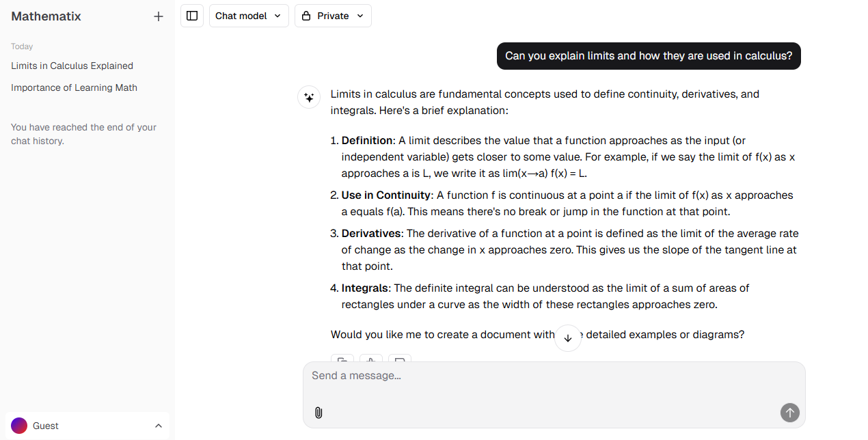Click the line starting "of change as the change in x"
This screenshot has width=868, height=440.
(569, 250)
